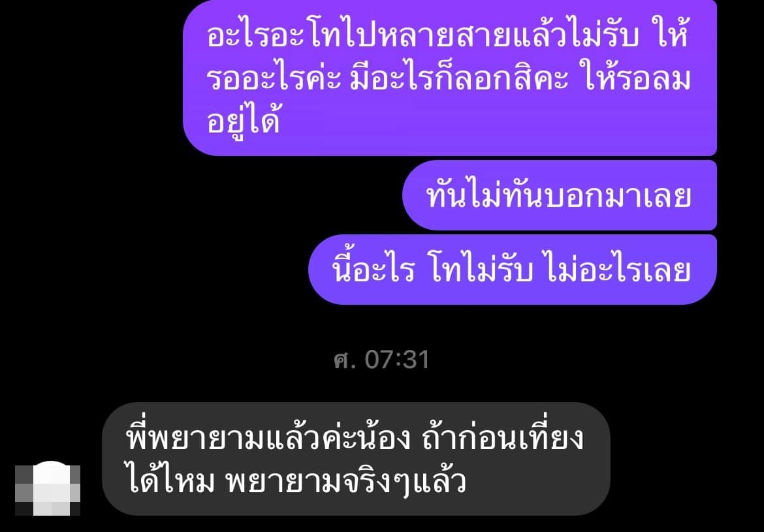Click the phrase พยายามจริงๆแล้ว in received message
This screenshot has width=764, height=532.
tap(347, 481)
